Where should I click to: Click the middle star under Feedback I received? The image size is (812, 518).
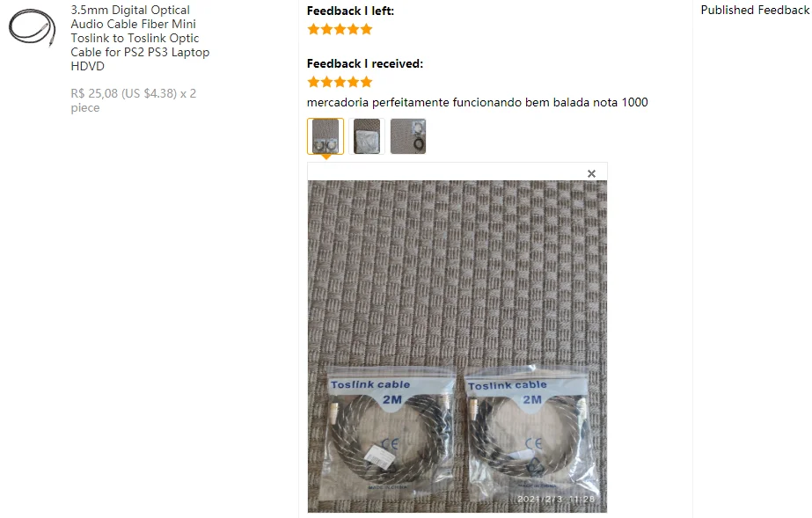coord(340,82)
